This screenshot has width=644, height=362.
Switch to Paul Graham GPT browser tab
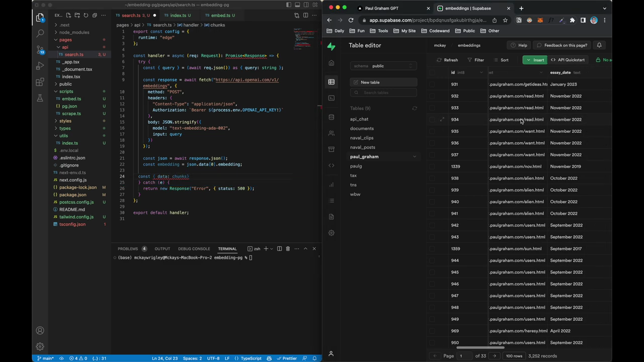[391, 8]
